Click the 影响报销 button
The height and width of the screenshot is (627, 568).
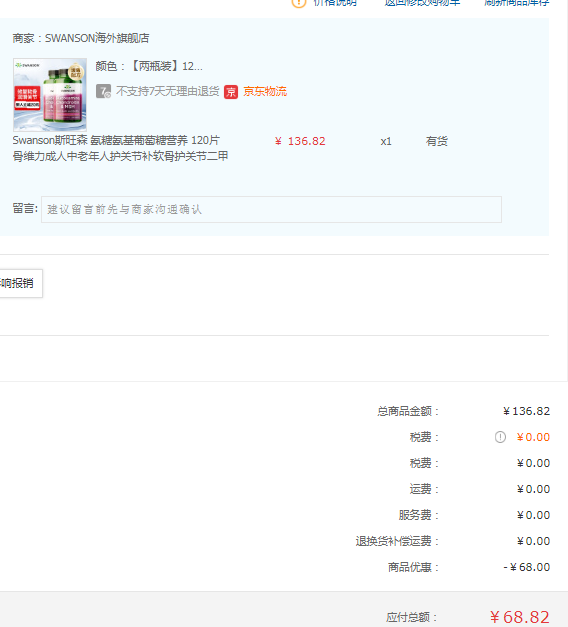click(x=19, y=284)
